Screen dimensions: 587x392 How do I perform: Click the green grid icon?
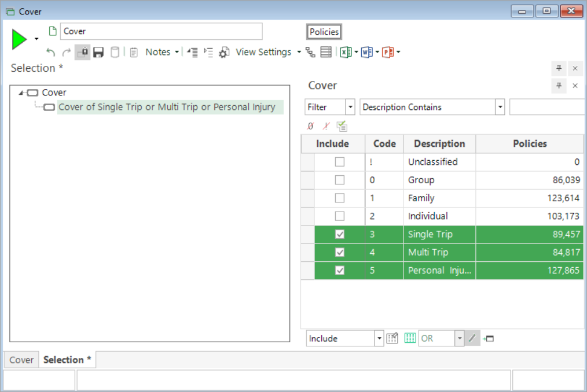click(x=410, y=338)
